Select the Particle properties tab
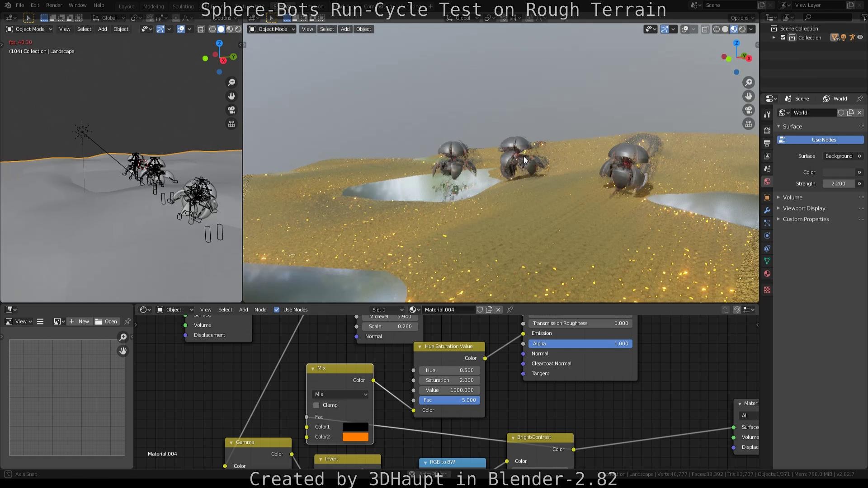The image size is (868, 488). point(767,223)
